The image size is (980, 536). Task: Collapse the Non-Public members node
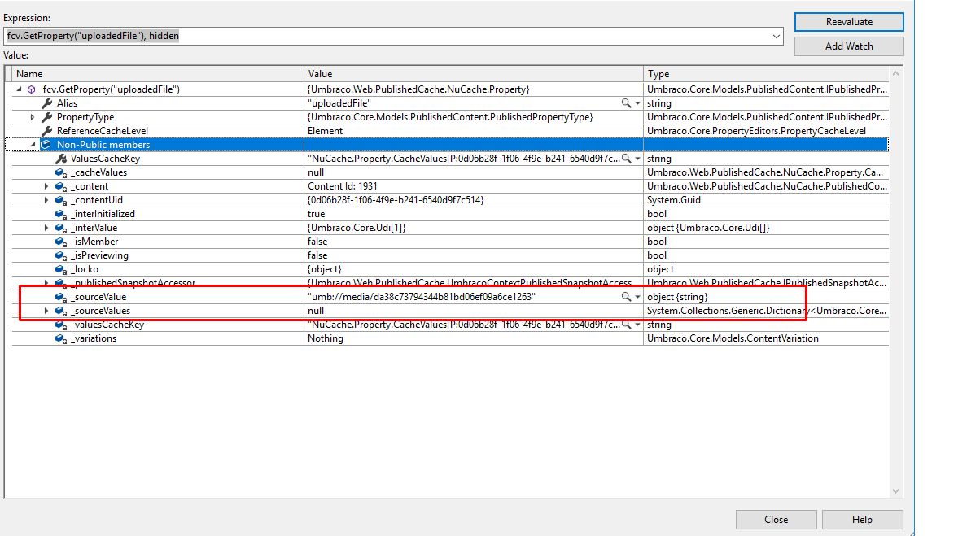click(33, 145)
